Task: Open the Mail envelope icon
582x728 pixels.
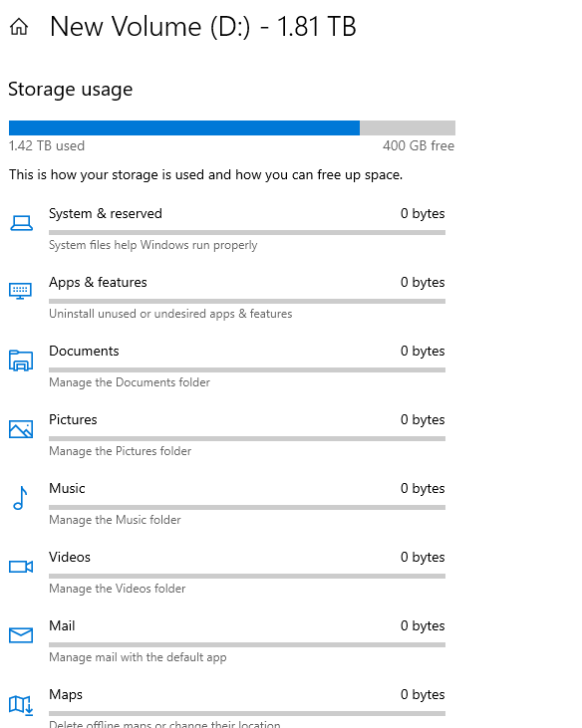Action: click(x=21, y=635)
